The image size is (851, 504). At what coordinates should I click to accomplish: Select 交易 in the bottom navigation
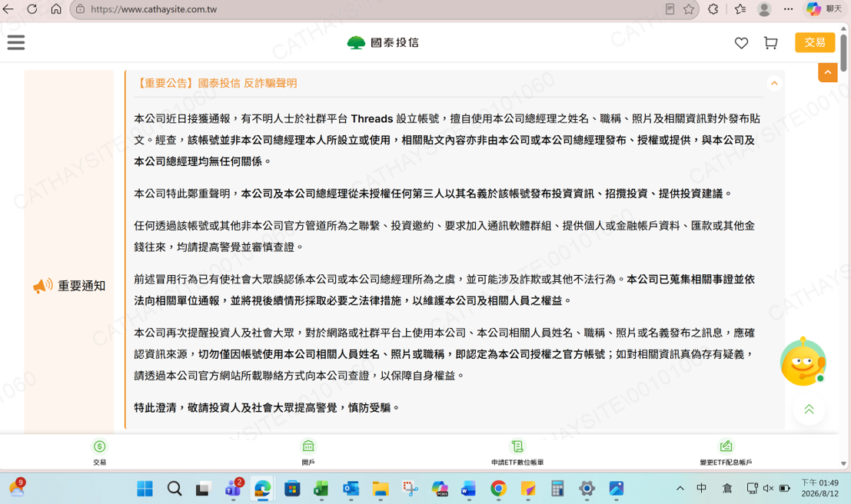coord(99,453)
